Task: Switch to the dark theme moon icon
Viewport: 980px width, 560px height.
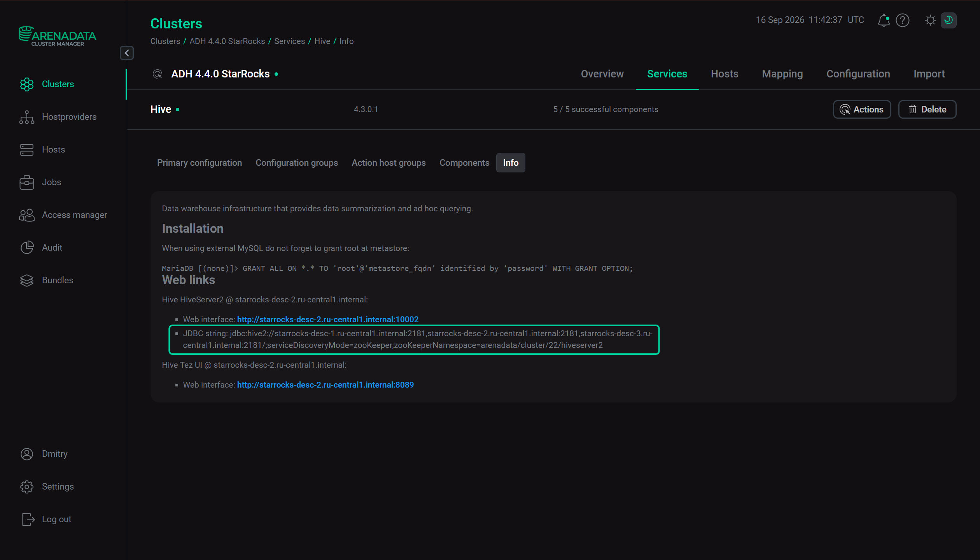Action: click(x=948, y=20)
